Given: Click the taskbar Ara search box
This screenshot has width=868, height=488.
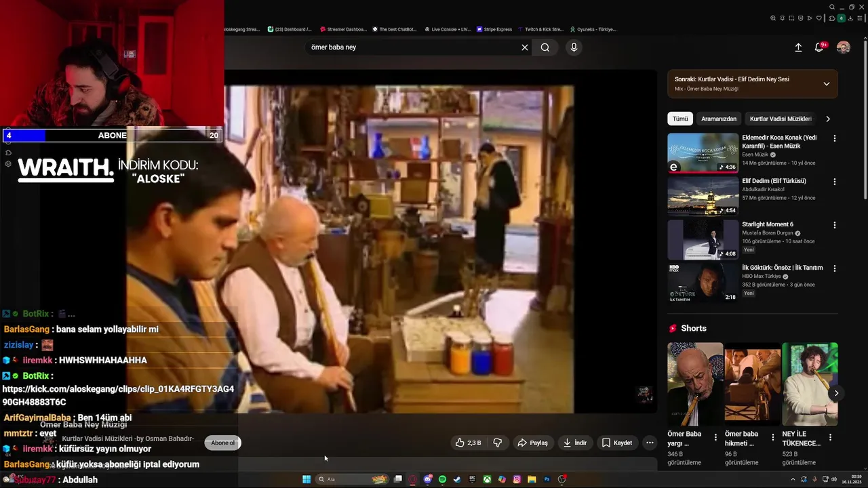Looking at the screenshot, I should coord(352,479).
